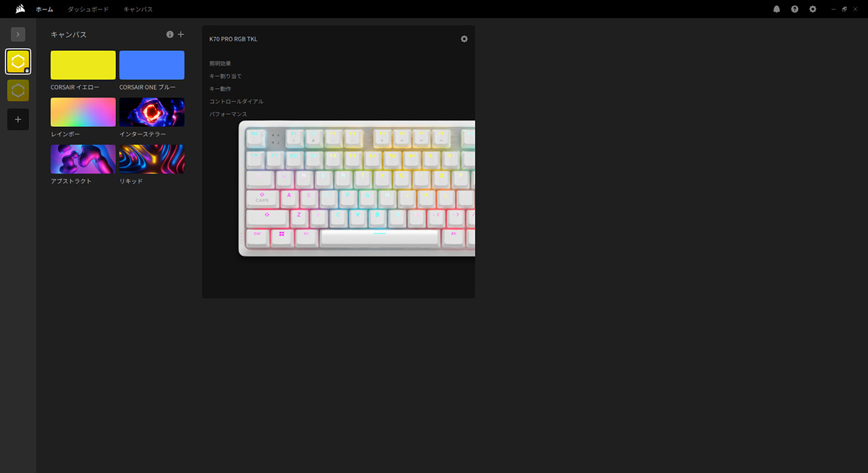The width and height of the screenshot is (868, 473).
Task: Open the ホーム tab
Action: [44, 10]
